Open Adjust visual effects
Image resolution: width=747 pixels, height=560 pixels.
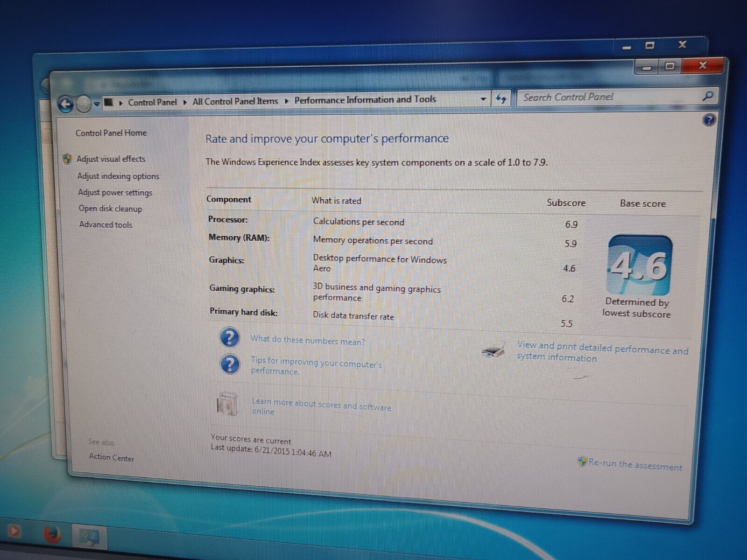pyautogui.click(x=111, y=159)
